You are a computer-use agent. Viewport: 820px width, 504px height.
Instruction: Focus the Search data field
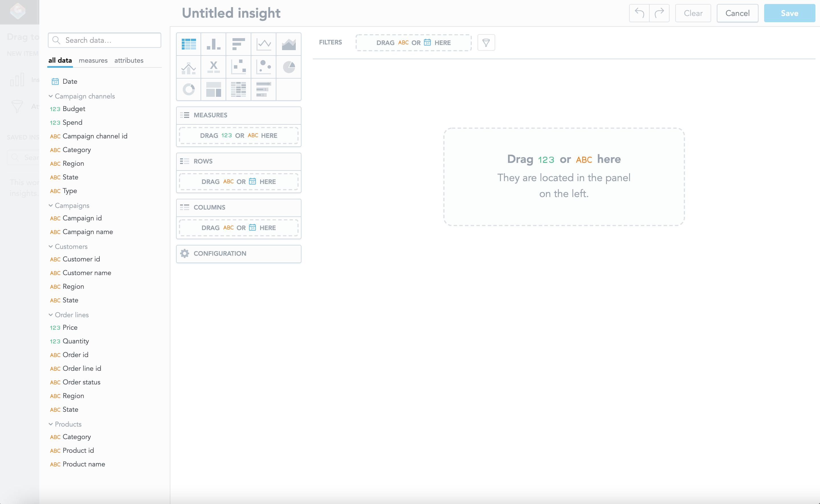[104, 40]
